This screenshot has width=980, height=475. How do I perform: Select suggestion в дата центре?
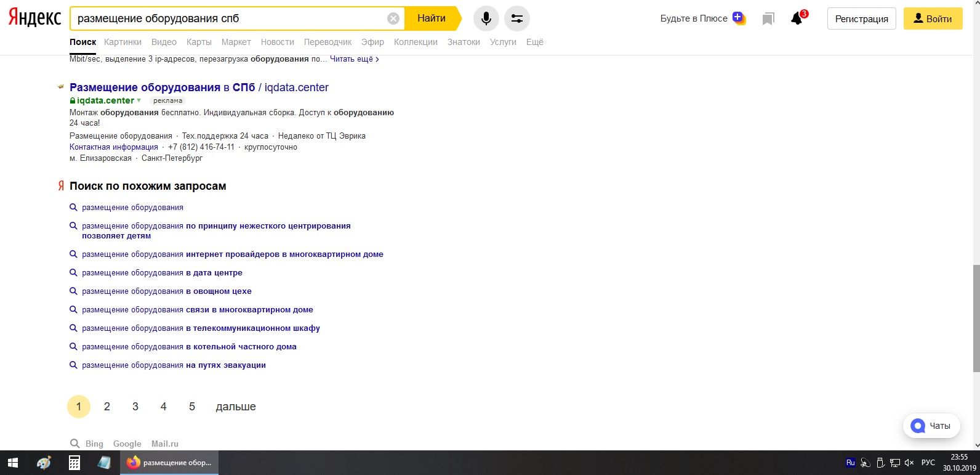[162, 273]
